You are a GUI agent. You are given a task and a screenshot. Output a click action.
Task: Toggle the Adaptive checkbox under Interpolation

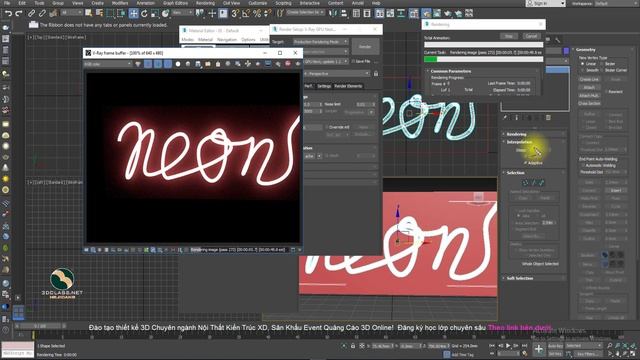pos(526,163)
